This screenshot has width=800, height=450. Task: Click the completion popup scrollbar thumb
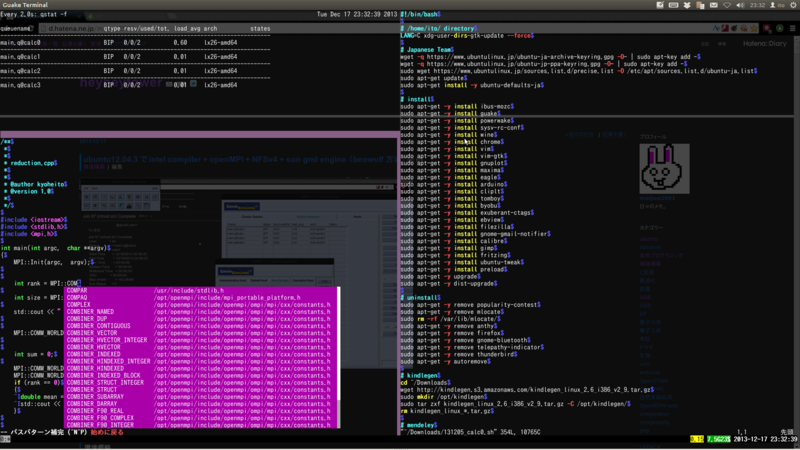pyautogui.click(x=339, y=343)
